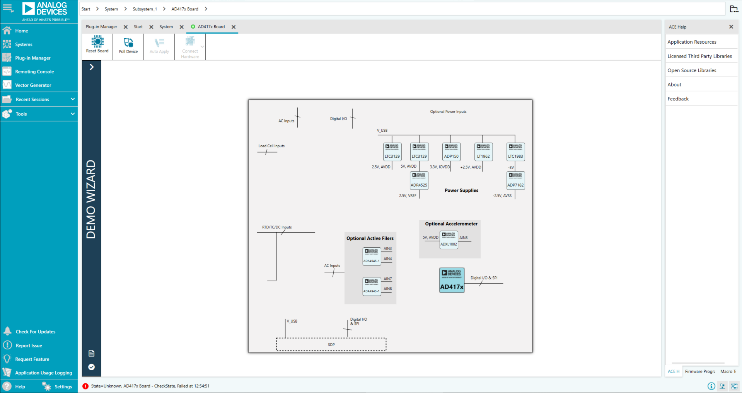Click the LTC1983 power chip block

[x=515, y=151]
